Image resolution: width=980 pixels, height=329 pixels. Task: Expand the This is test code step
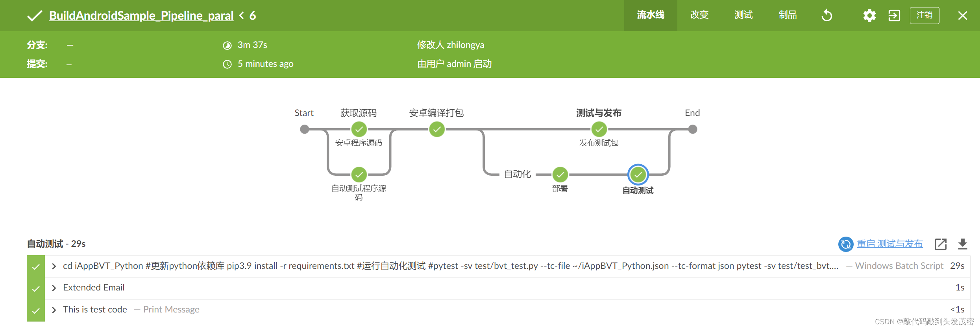tap(54, 310)
